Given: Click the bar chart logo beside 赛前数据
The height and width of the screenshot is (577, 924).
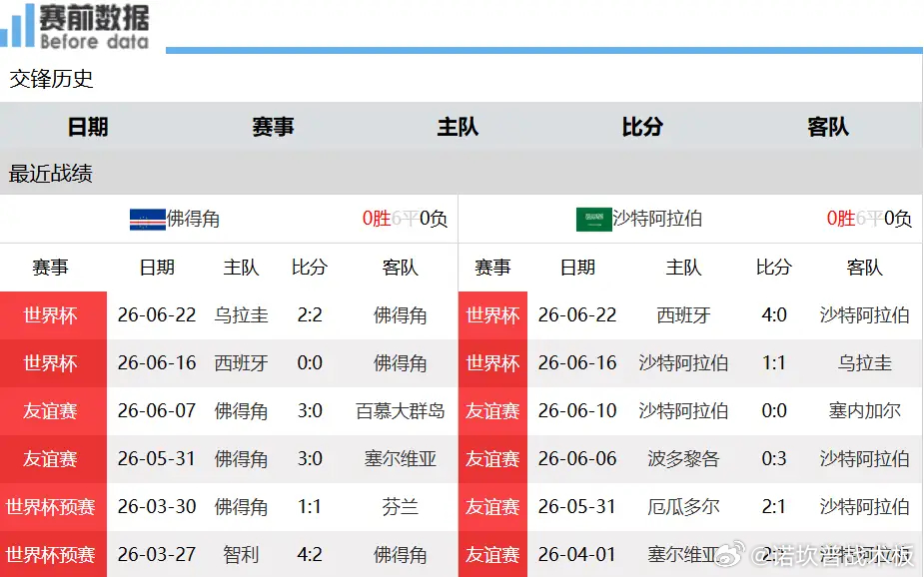Looking at the screenshot, I should click(17, 24).
